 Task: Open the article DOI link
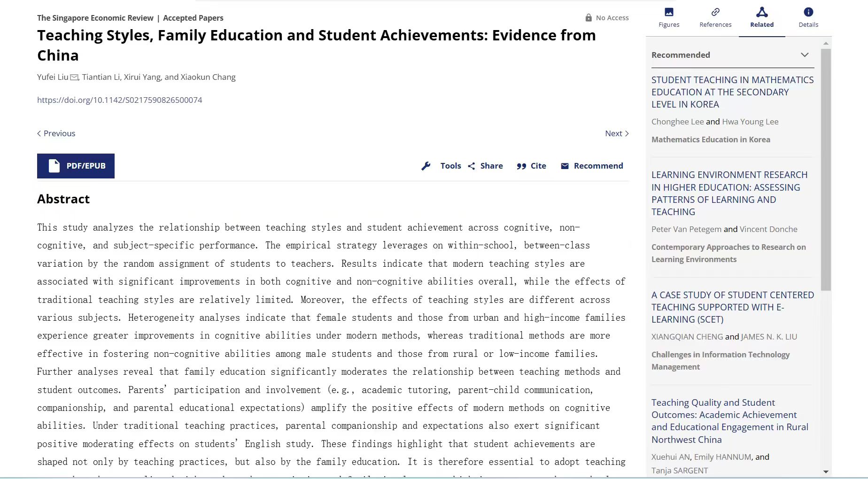(120, 100)
